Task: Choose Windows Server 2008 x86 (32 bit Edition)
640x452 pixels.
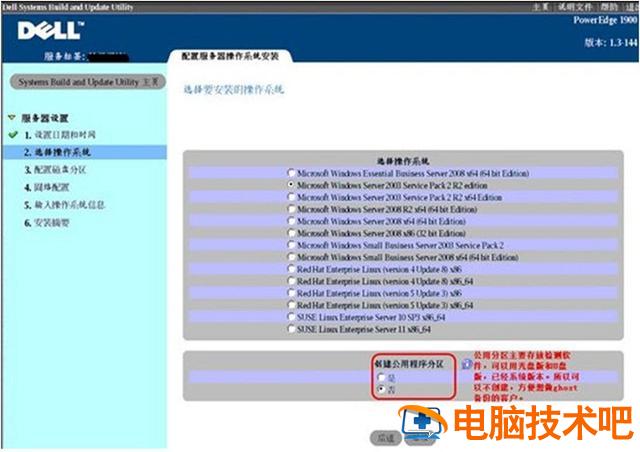Action: (291, 233)
